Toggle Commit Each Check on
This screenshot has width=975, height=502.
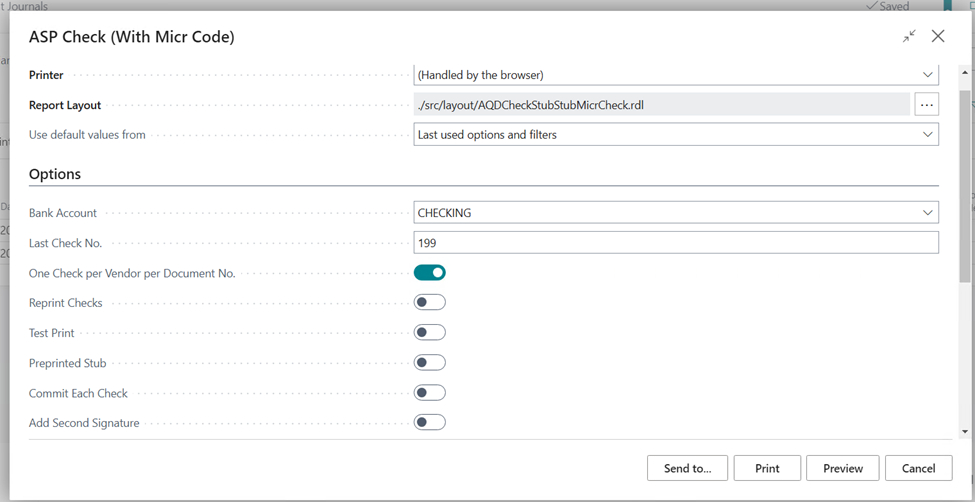pos(430,393)
